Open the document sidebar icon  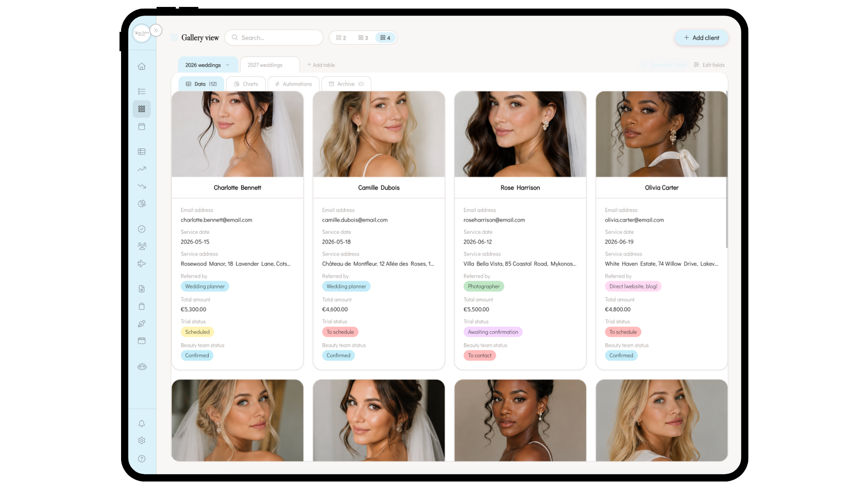pyautogui.click(x=141, y=289)
